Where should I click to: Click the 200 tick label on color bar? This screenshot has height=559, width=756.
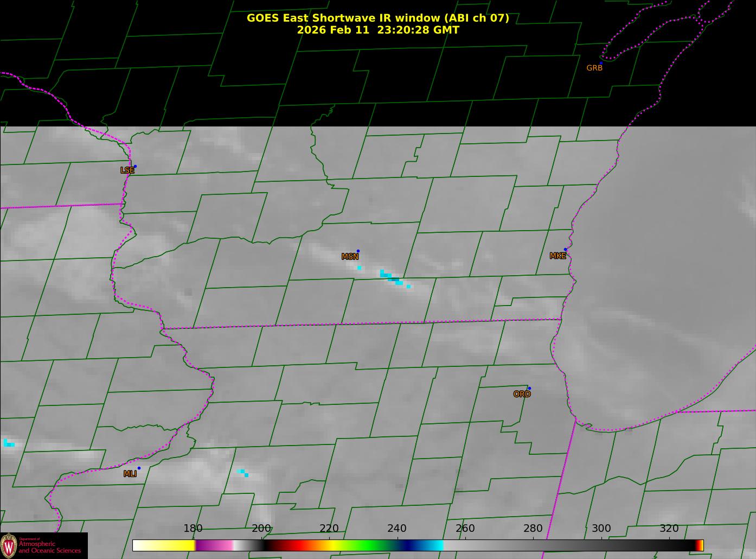[261, 529]
